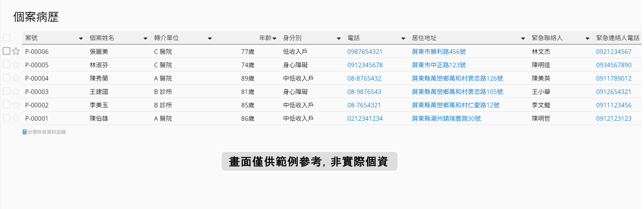Star the P-00006 record

click(x=16, y=51)
